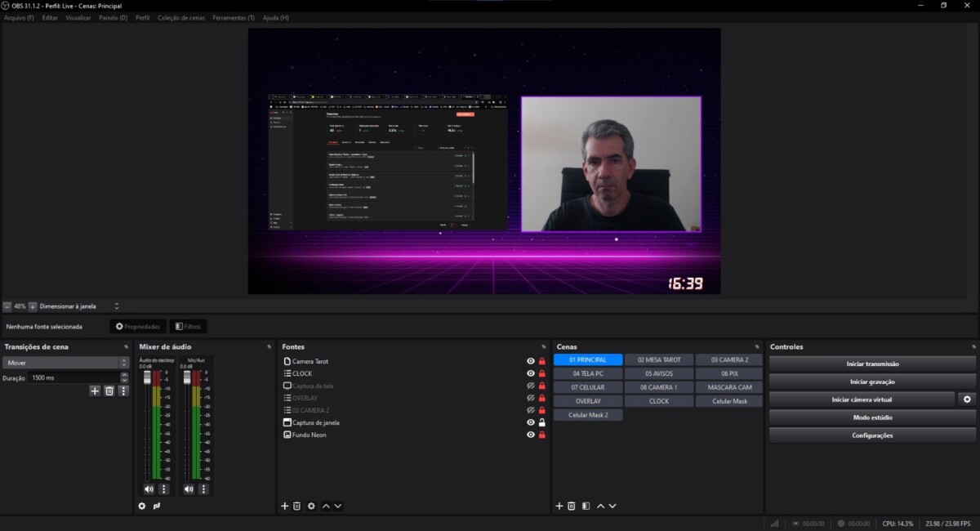
Task: Lock the Captura de janela source
Action: tap(541, 422)
